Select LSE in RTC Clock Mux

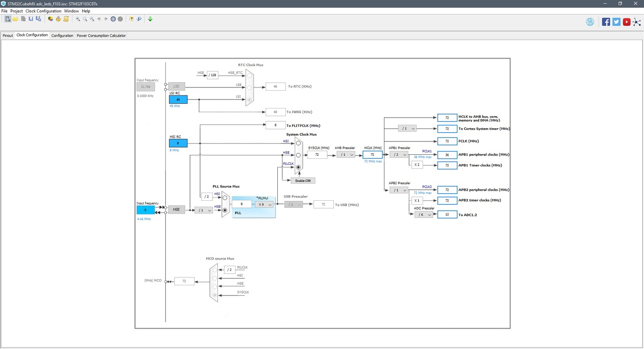click(250, 87)
